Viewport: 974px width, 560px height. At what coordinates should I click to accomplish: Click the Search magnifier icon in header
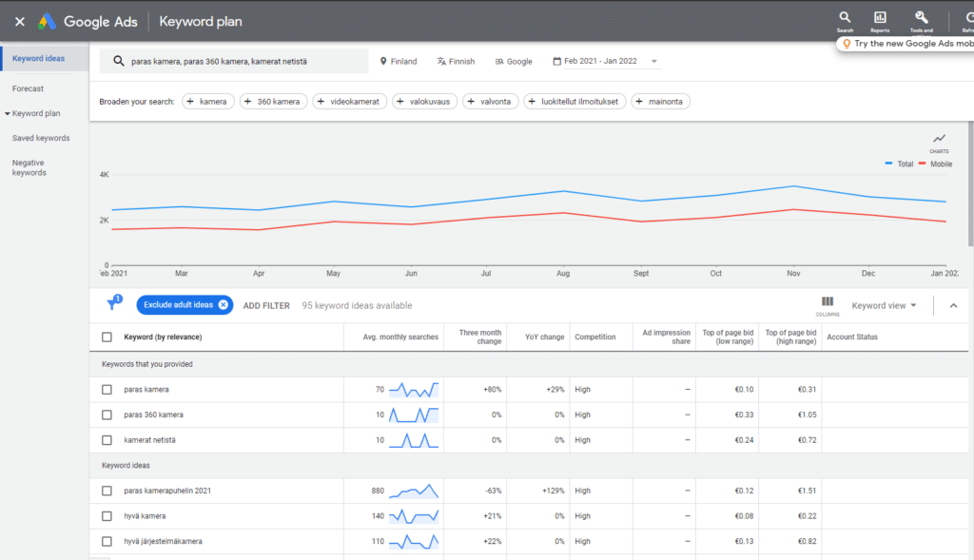click(845, 17)
